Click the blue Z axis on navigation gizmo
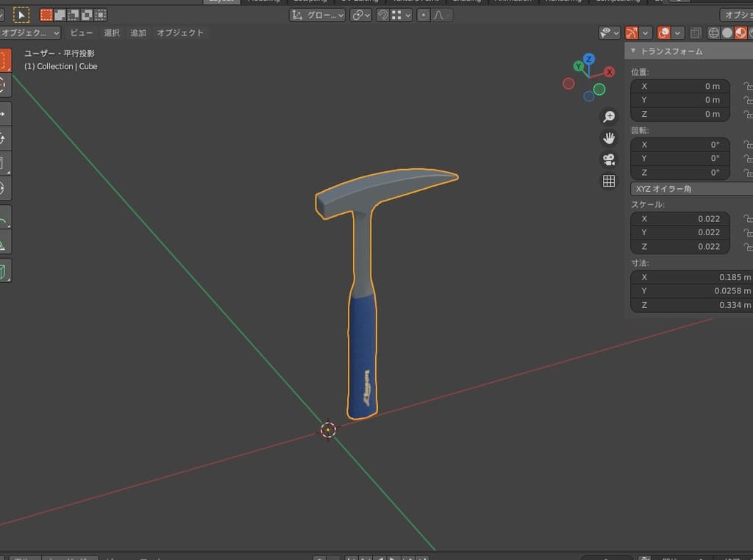Image resolution: width=753 pixels, height=560 pixels. pos(588,59)
